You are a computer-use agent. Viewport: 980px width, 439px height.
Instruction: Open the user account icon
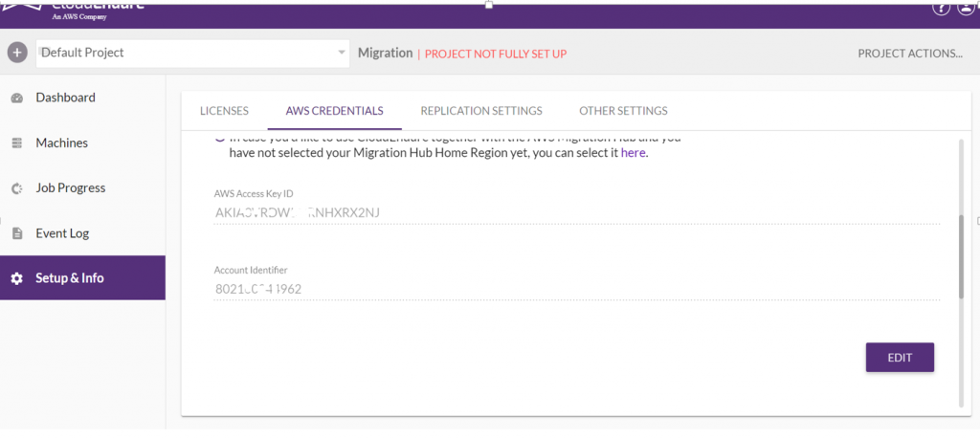[967, 8]
